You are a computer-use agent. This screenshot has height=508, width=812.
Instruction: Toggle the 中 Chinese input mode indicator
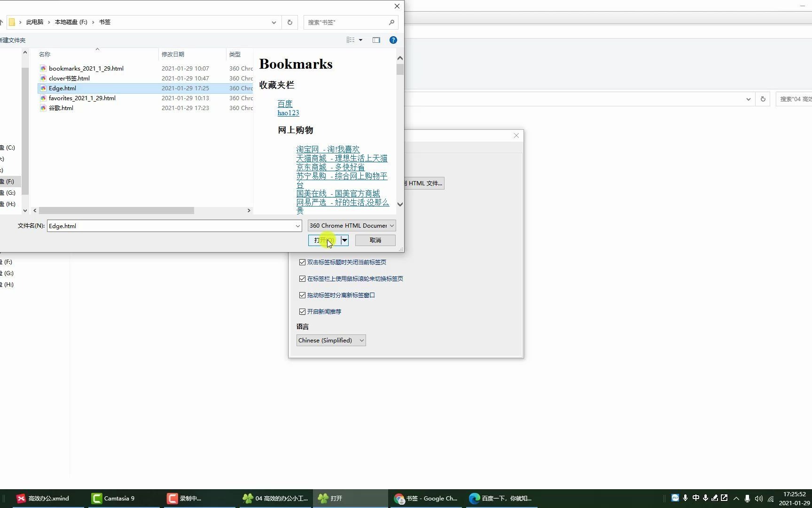pyautogui.click(x=695, y=498)
